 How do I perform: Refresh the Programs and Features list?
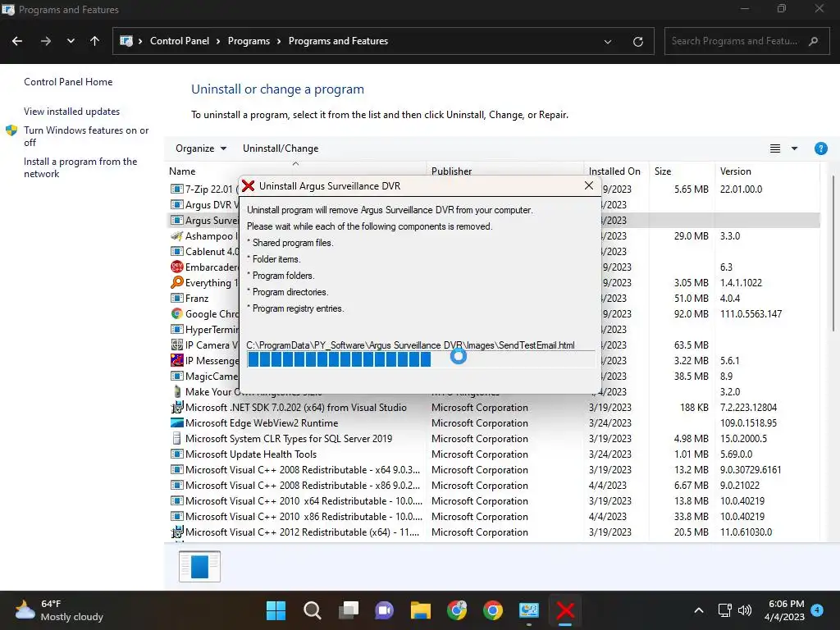point(637,41)
